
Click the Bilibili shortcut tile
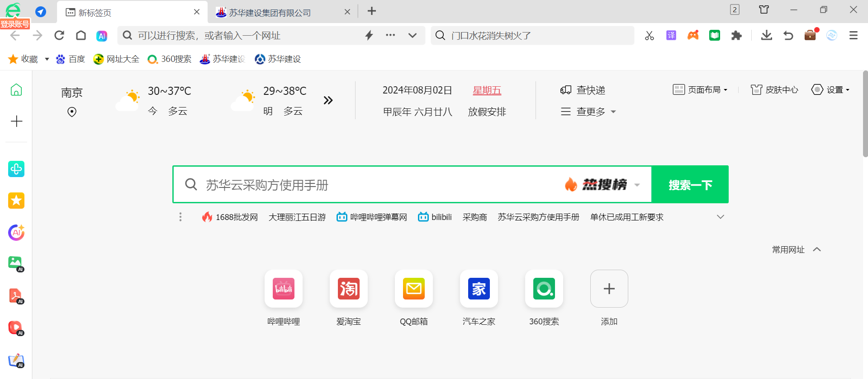click(x=284, y=289)
